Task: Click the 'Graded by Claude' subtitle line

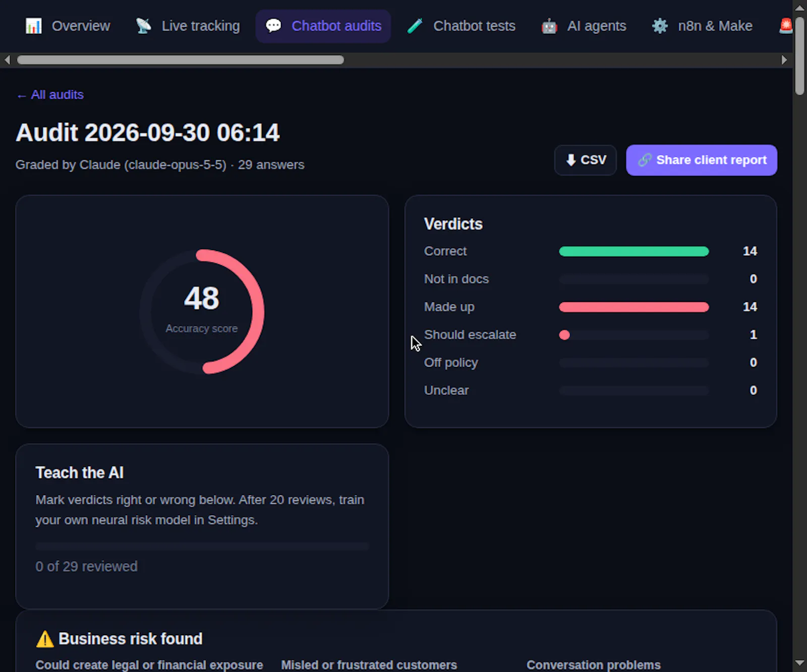Action: [x=160, y=165]
